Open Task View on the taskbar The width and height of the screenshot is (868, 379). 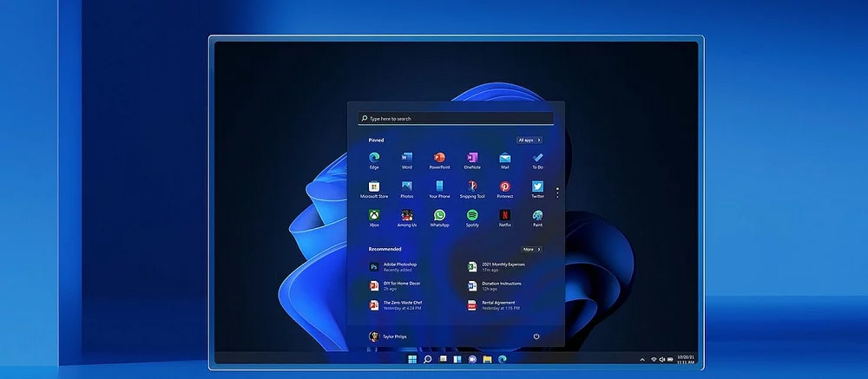coord(443,359)
